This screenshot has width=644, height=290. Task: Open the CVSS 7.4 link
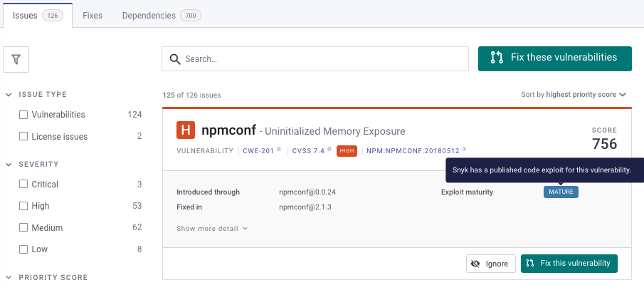(x=308, y=151)
